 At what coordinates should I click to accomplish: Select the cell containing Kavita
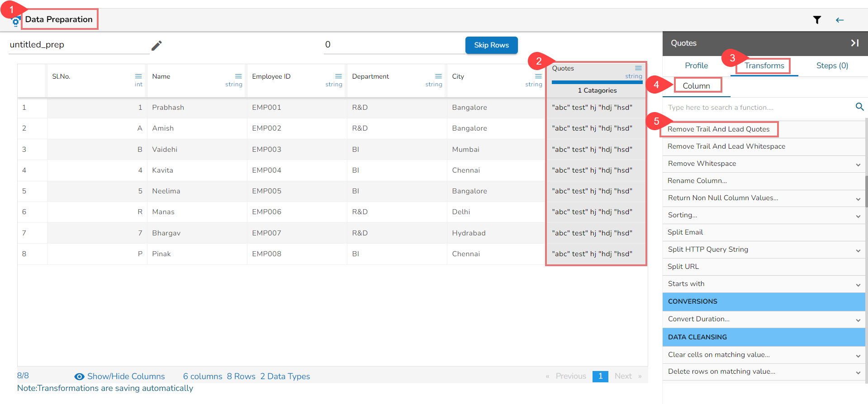[197, 170]
